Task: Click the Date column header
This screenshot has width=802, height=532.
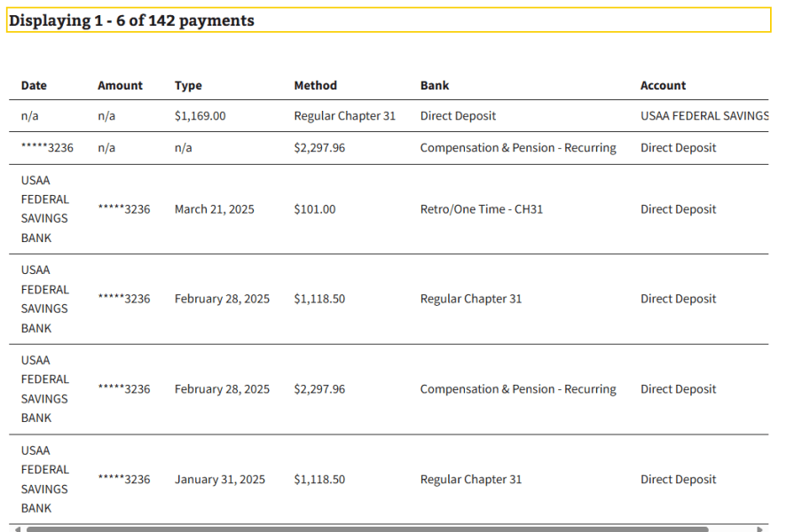Action: pos(34,85)
